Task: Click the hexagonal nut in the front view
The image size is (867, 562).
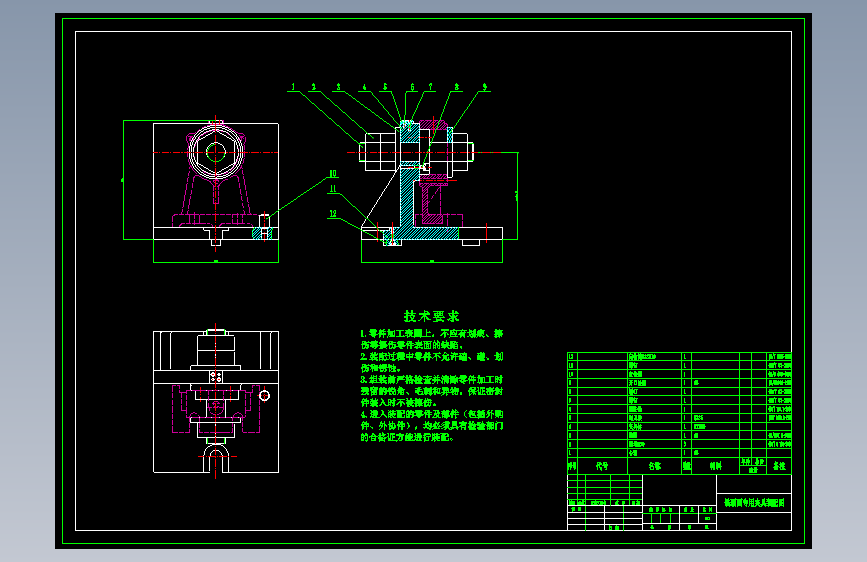Action: coord(216,152)
